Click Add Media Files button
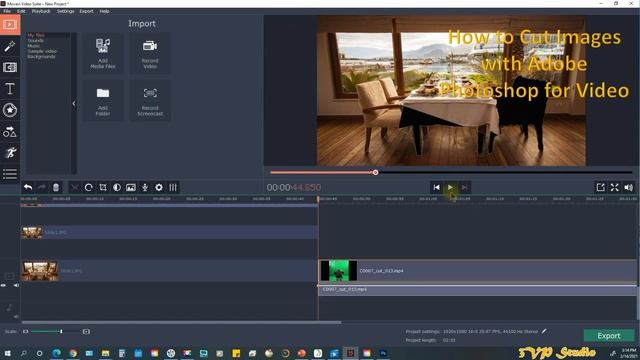640x360 pixels. coord(103,53)
